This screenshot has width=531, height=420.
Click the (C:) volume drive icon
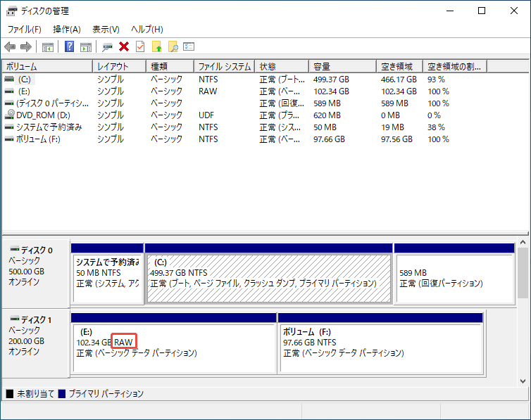(x=9, y=79)
